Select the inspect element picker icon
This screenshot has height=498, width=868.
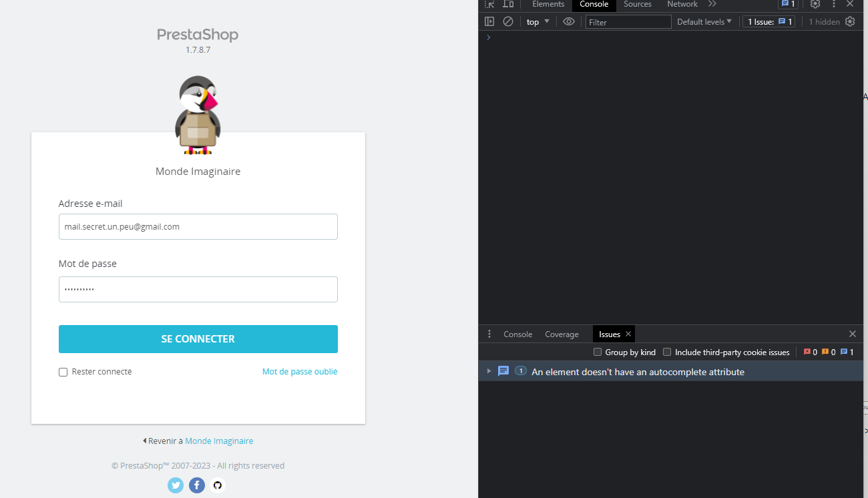click(x=489, y=4)
